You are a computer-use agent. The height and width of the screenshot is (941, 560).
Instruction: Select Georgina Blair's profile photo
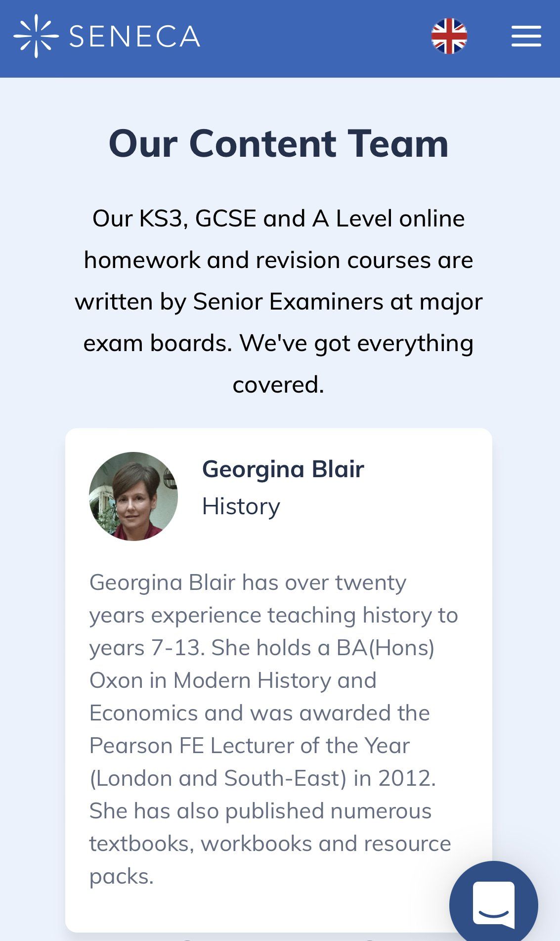(133, 496)
